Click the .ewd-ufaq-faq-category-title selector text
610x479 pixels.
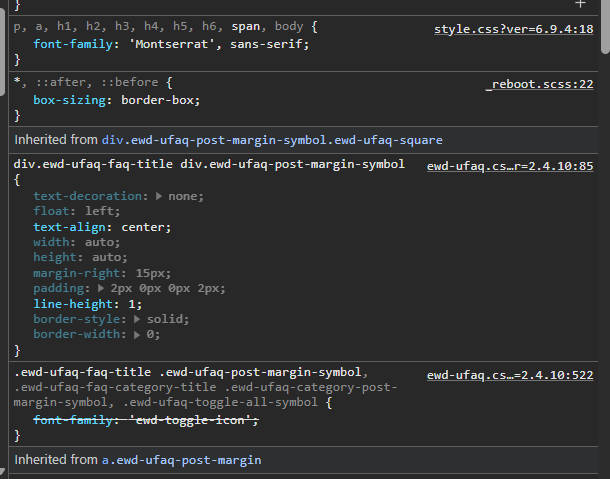[115, 388]
